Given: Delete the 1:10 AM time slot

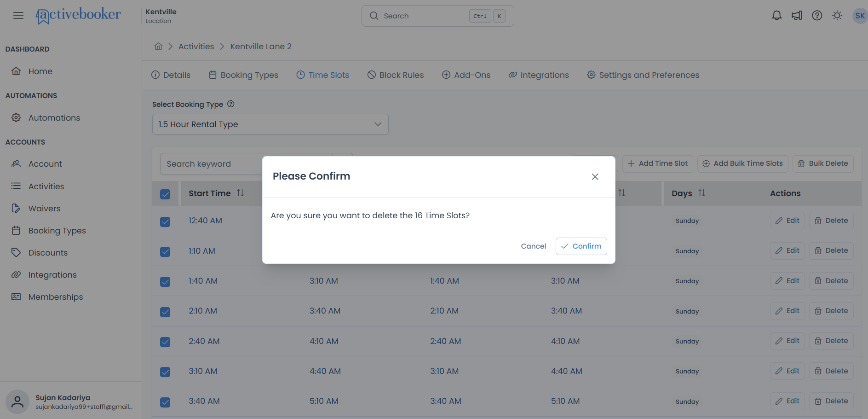Looking at the screenshot, I should tap(831, 250).
